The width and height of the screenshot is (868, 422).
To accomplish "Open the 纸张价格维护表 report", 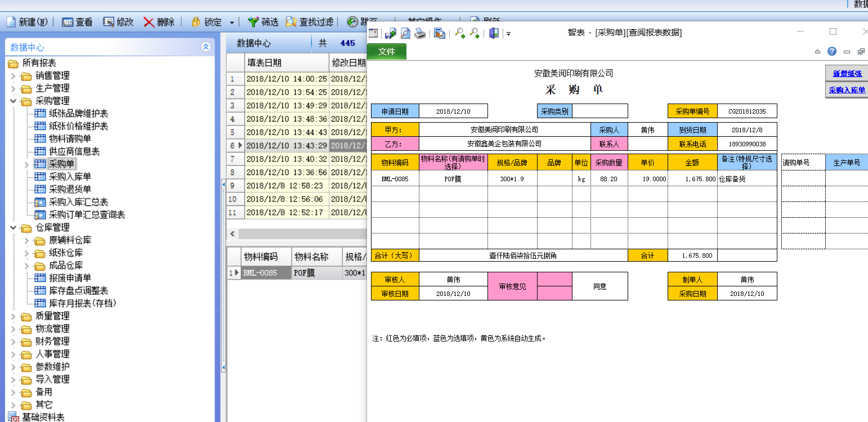I will [x=78, y=126].
